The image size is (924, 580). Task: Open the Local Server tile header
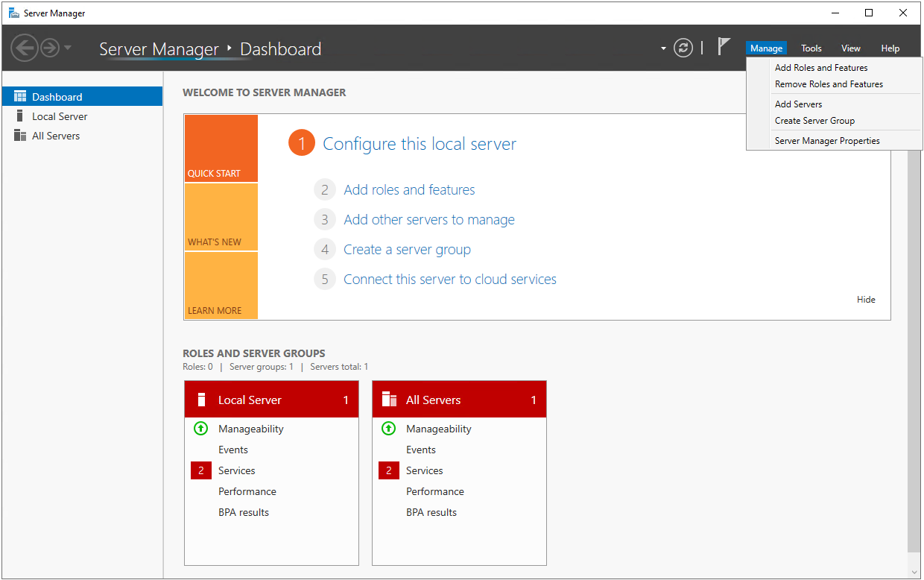tap(271, 400)
